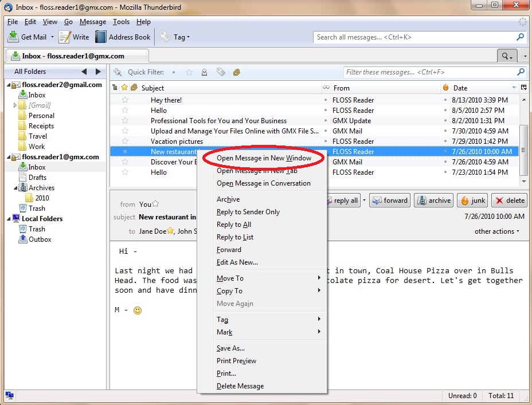
Task: Archive the message via the archive toolbar icon
Action: tap(433, 200)
